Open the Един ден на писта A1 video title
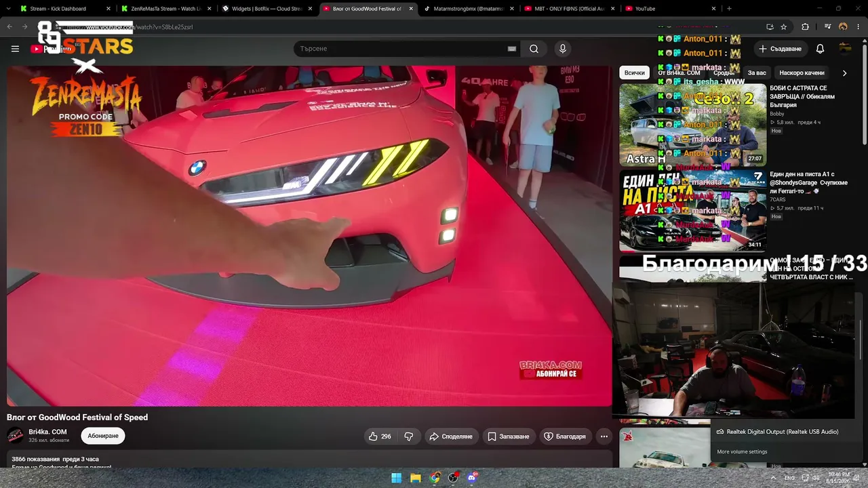Viewport: 868px width, 488px height. (x=808, y=182)
